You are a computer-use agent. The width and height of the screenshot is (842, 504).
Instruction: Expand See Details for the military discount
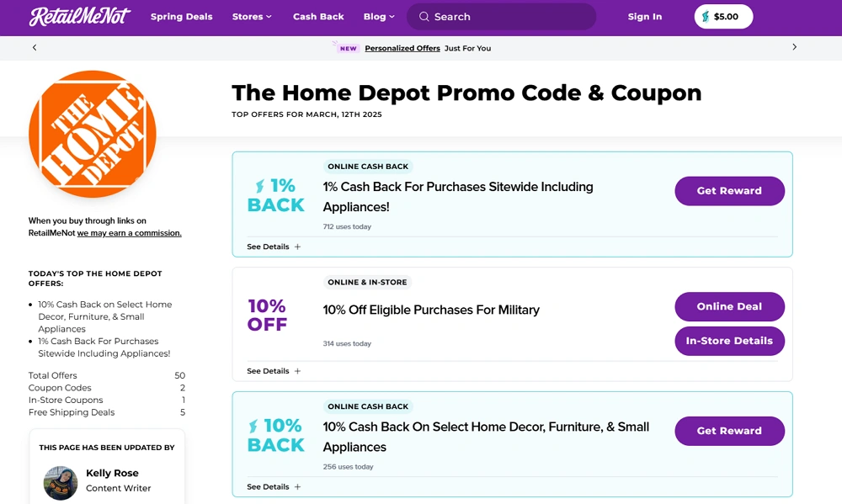(x=269, y=370)
